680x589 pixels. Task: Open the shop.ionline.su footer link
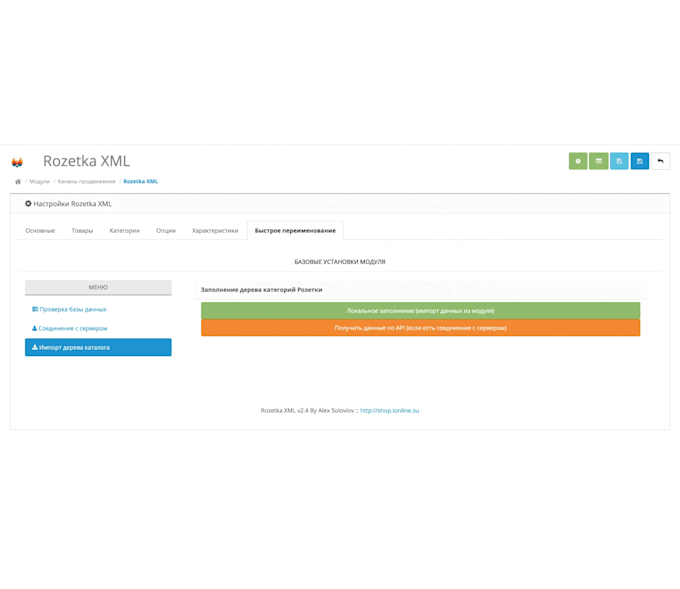pyautogui.click(x=389, y=410)
